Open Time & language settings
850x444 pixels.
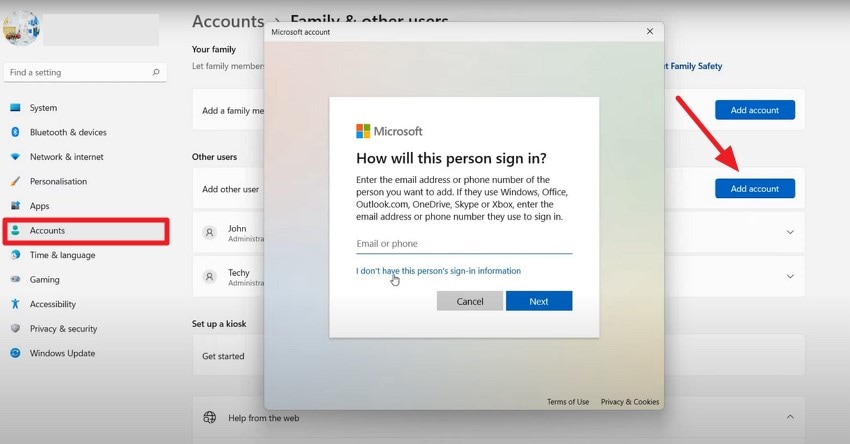[x=62, y=255]
